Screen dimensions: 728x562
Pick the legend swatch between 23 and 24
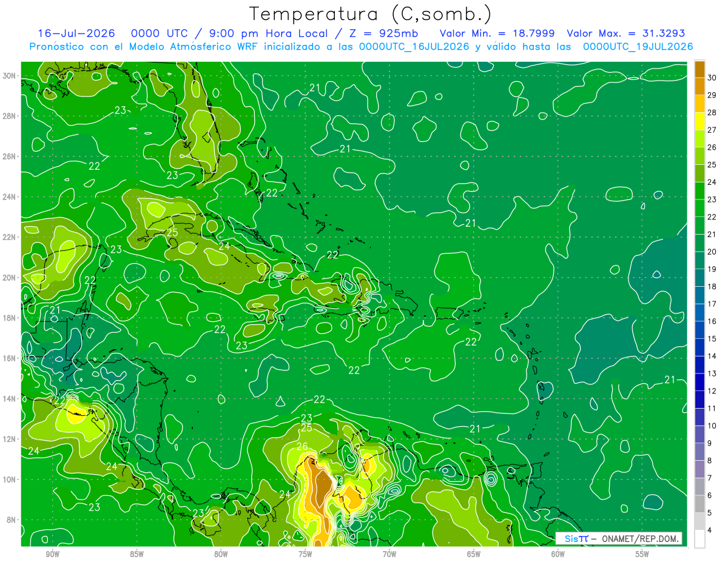[699, 190]
